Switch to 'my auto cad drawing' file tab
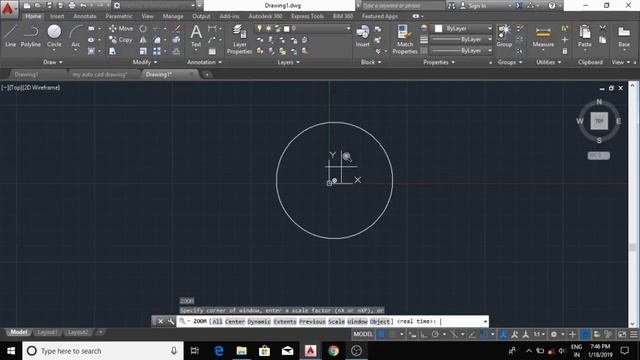Screen dimensions: 640x360 coord(100,74)
